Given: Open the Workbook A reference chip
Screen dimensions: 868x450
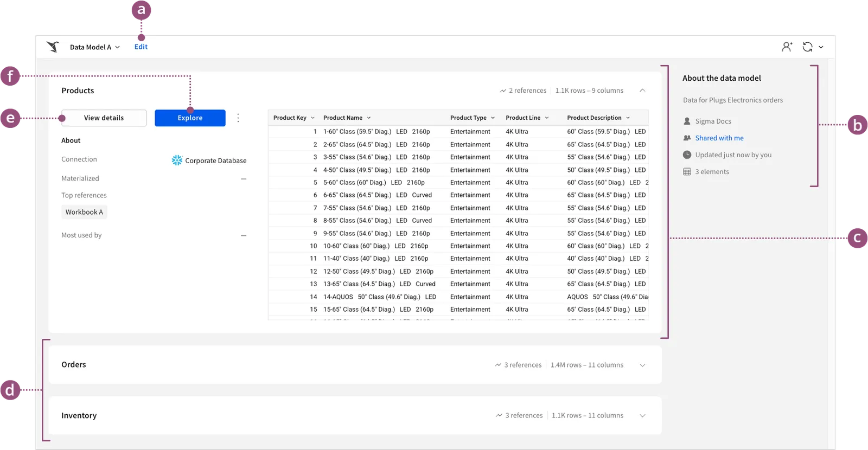Looking at the screenshot, I should 84,212.
